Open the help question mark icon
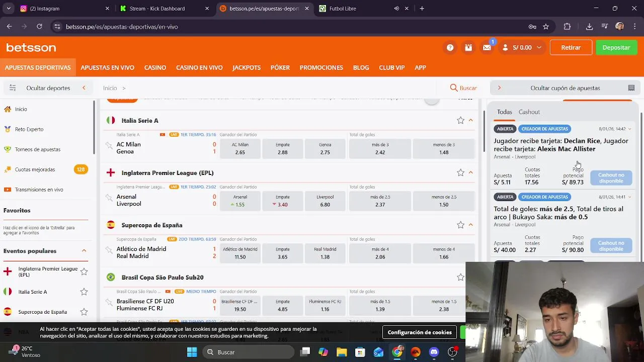 450,48
